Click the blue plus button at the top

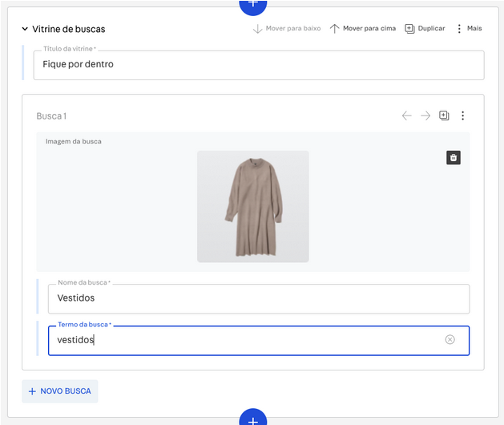tap(252, 4)
